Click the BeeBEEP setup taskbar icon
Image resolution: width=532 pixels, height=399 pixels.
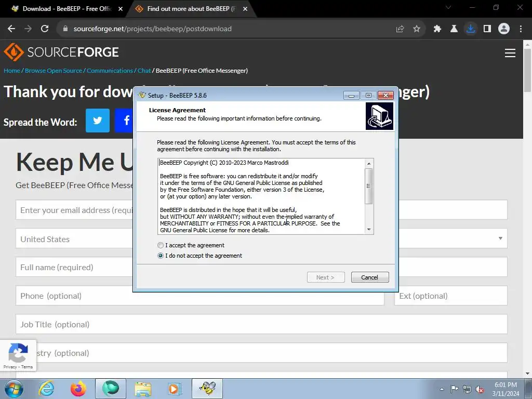coord(207,389)
